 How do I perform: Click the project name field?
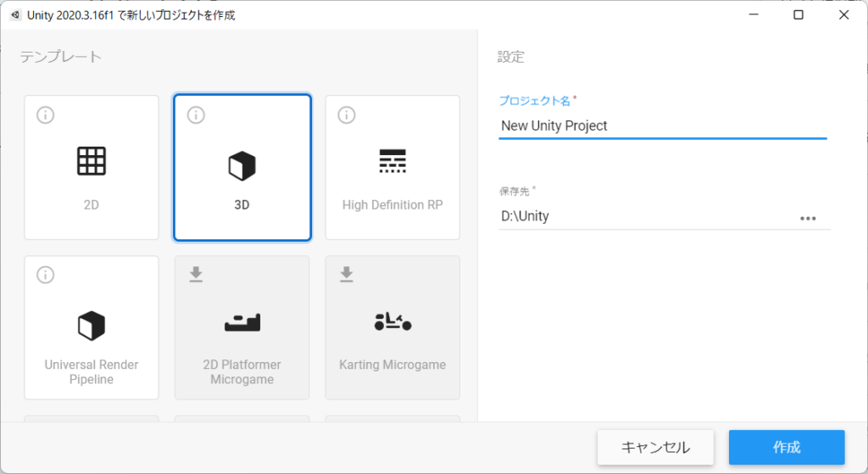point(661,125)
